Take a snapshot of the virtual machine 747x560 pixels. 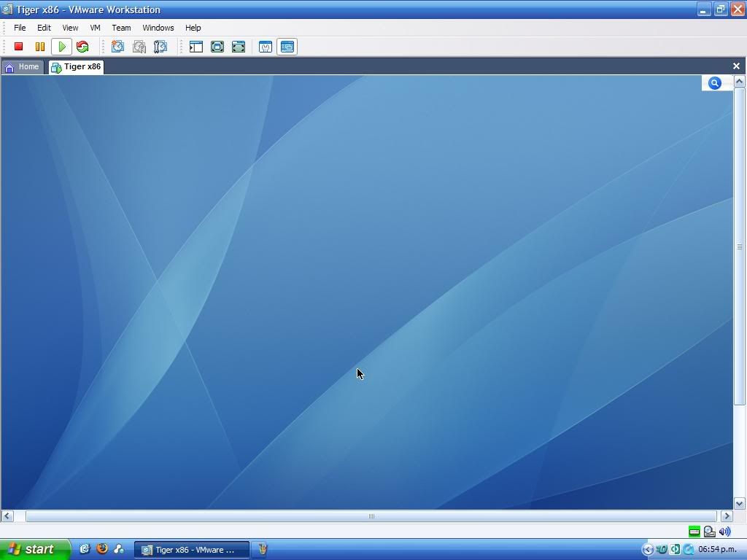[x=117, y=47]
